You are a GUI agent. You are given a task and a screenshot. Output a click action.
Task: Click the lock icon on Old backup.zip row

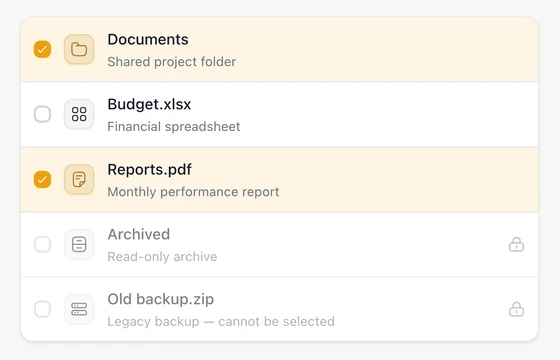click(x=516, y=309)
